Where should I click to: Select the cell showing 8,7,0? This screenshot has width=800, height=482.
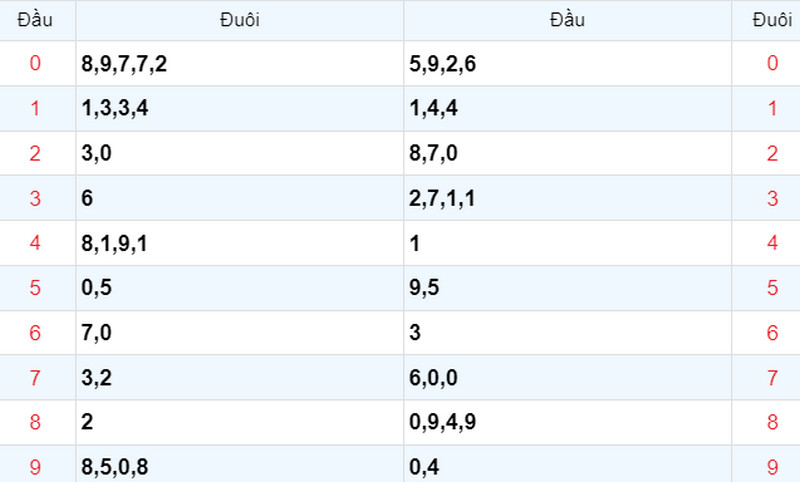(567, 153)
